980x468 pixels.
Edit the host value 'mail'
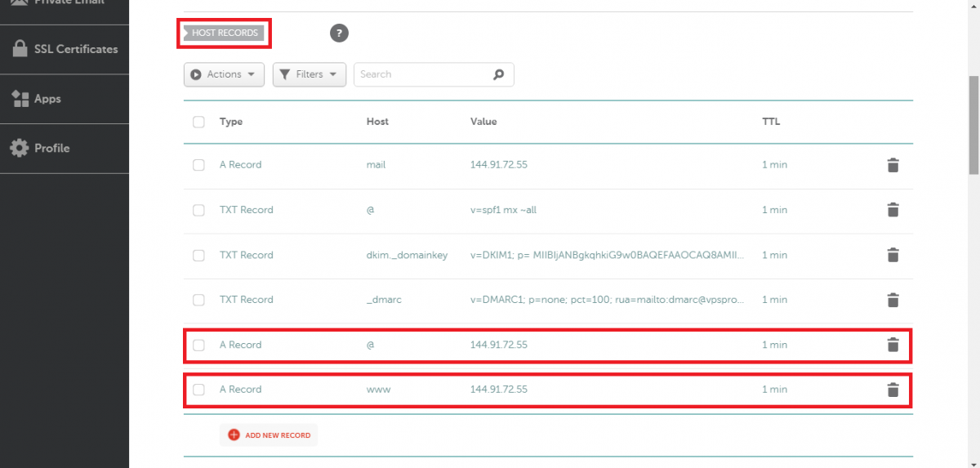tap(376, 165)
